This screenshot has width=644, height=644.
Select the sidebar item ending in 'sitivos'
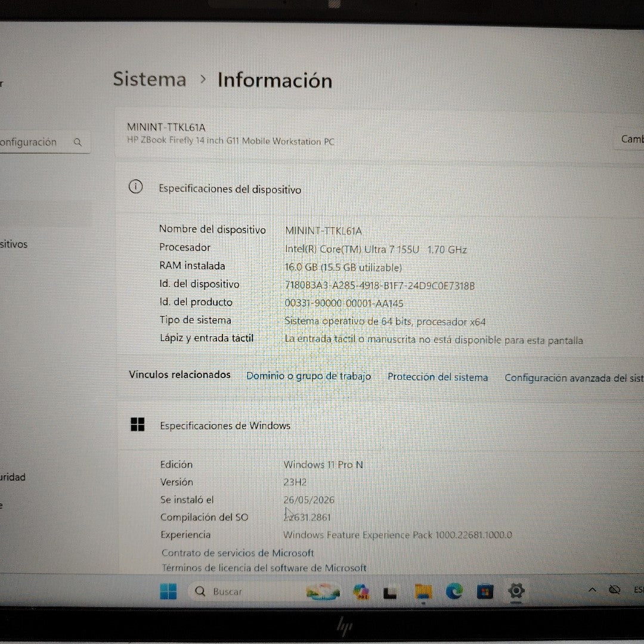click(14, 244)
